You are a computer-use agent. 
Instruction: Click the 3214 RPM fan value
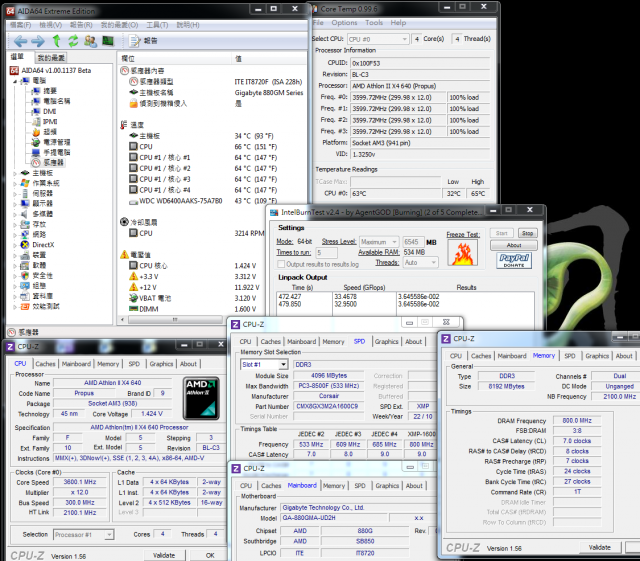249,234
